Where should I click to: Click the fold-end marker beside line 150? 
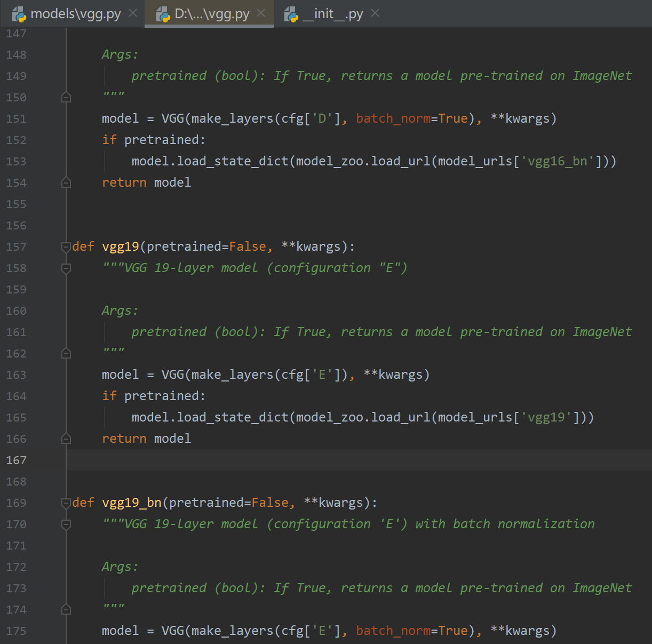tap(66, 97)
